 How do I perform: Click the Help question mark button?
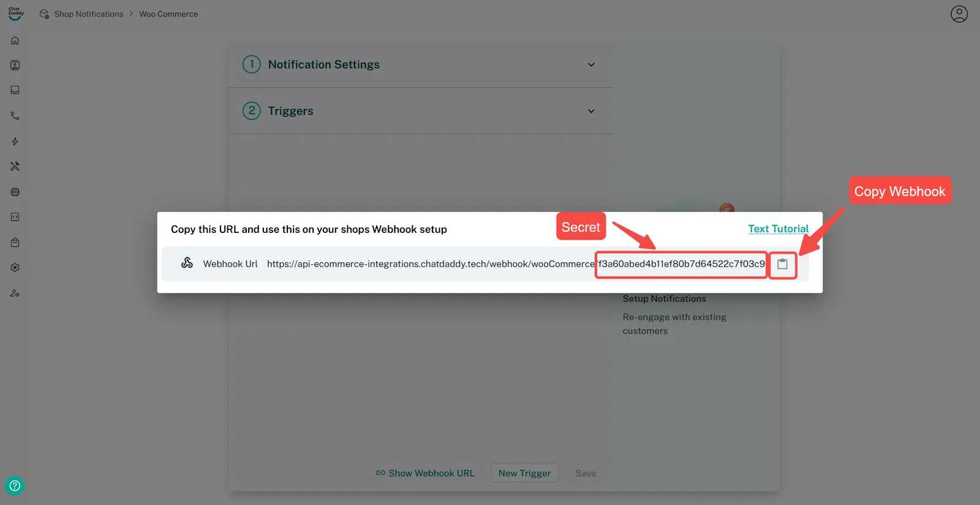coord(15,486)
